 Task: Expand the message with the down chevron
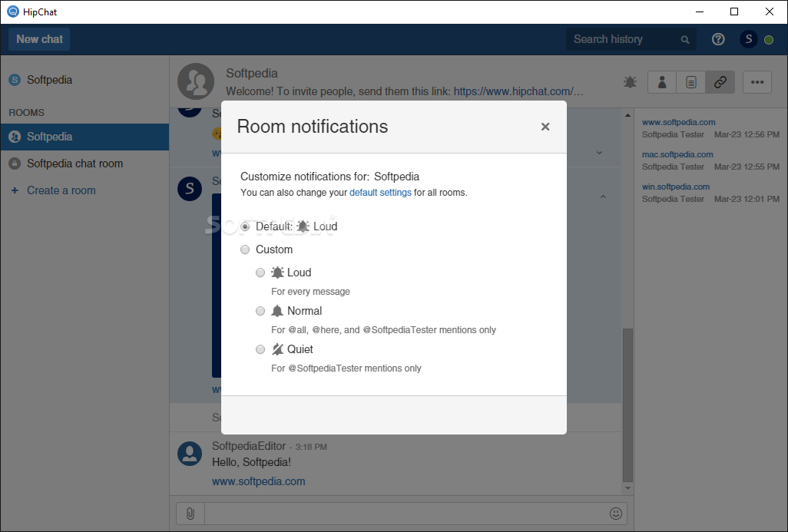click(x=600, y=153)
